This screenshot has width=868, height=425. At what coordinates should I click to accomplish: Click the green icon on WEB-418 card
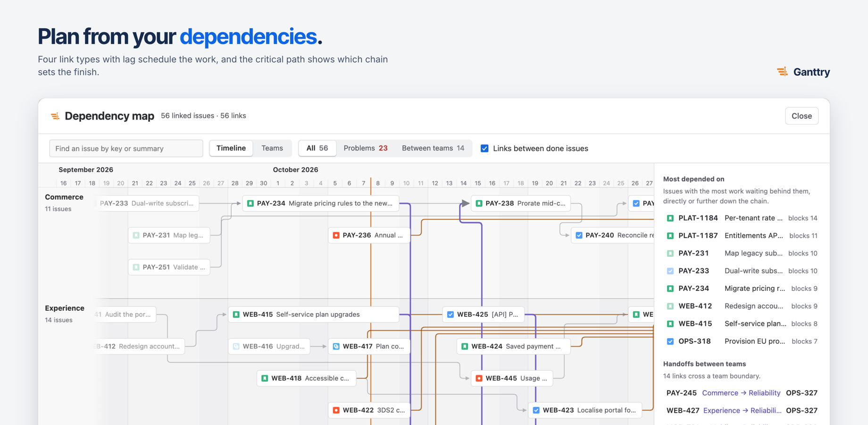point(265,378)
